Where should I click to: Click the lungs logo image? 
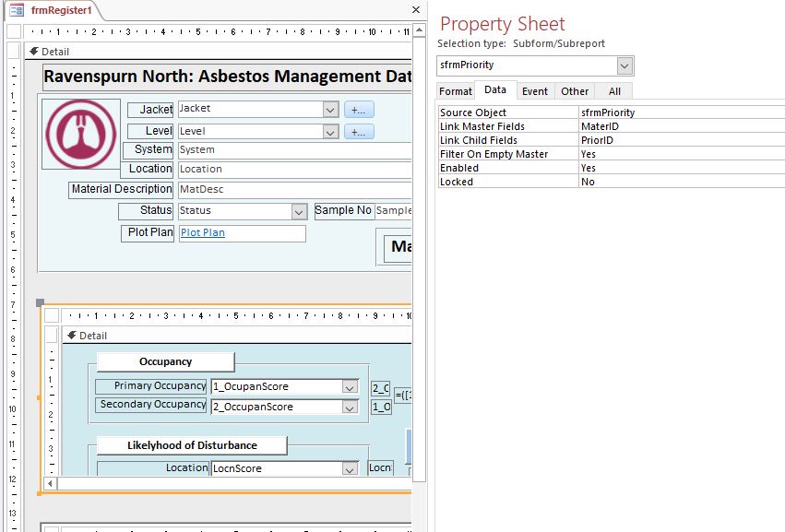point(81,134)
